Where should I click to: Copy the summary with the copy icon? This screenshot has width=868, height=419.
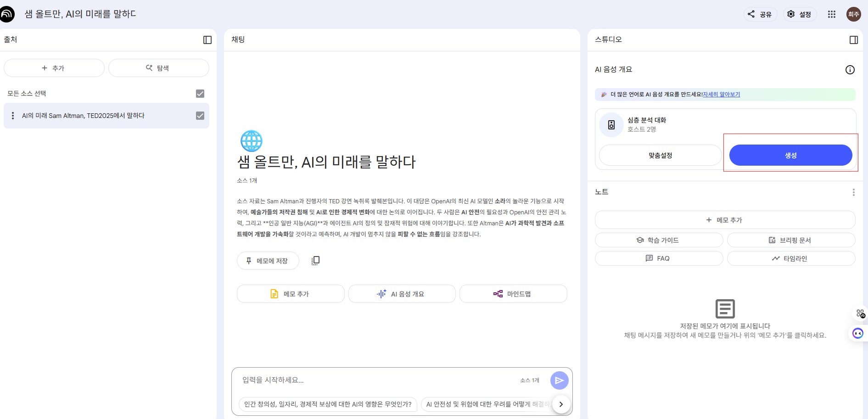(x=315, y=261)
